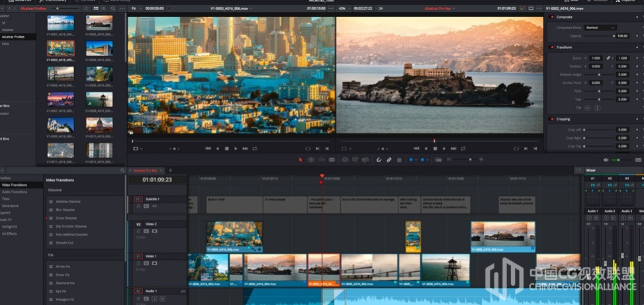Image resolution: width=644 pixels, height=305 pixels.
Task: Stop source viewer playback
Action: [227, 149]
